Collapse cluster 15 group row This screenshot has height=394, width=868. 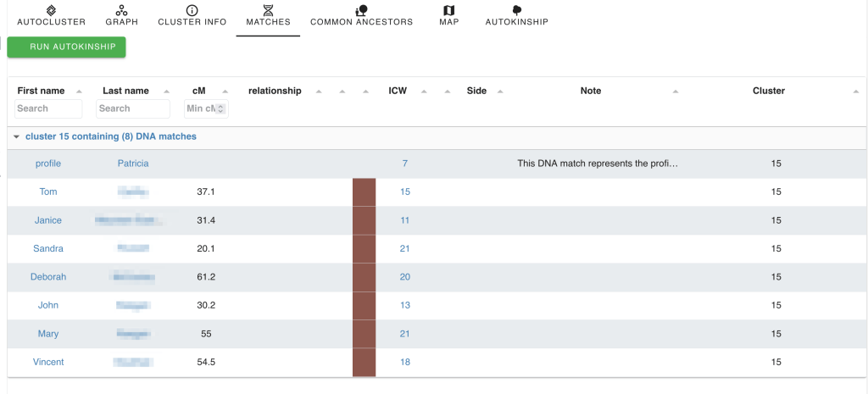16,136
